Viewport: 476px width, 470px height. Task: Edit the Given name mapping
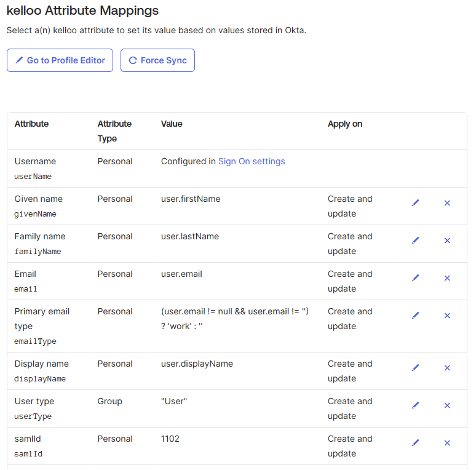416,203
